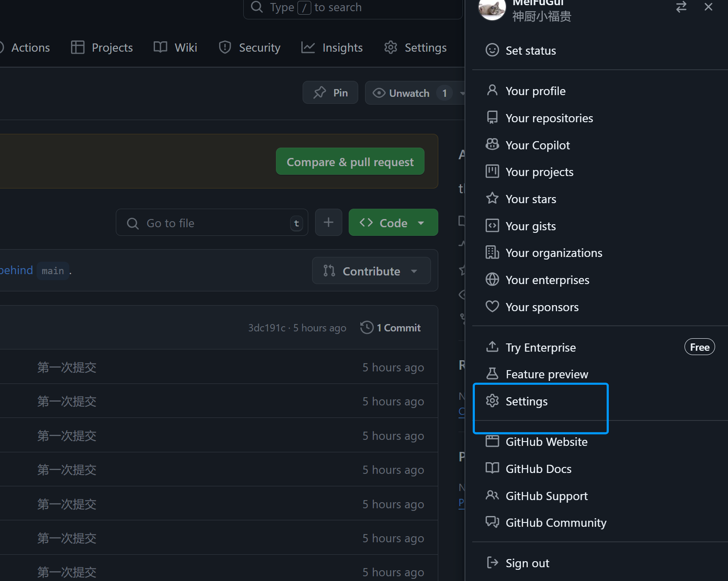Click the Copilot icon in user menu
This screenshot has height=581, width=728.
(492, 145)
